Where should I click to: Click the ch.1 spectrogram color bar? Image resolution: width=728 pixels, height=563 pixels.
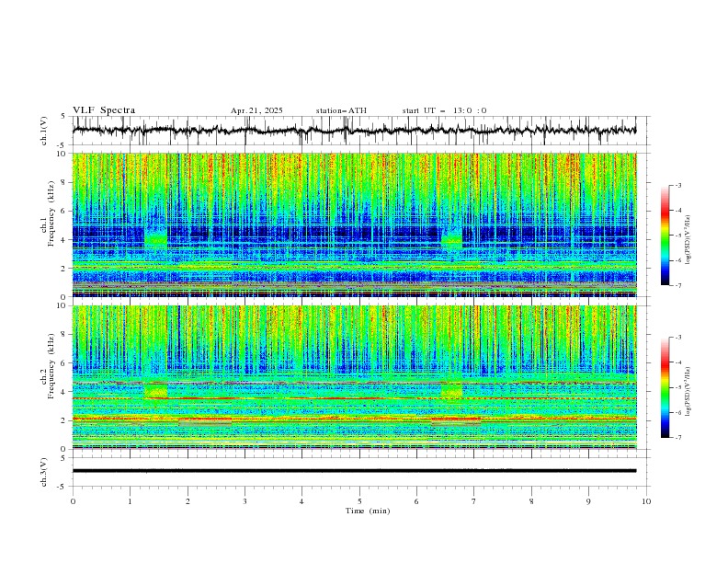[665, 236]
